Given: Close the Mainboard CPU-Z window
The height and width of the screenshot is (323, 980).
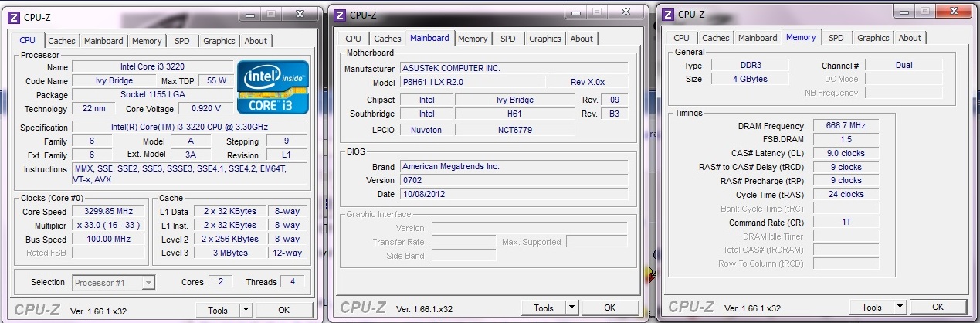Looking at the screenshot, I should (626, 13).
